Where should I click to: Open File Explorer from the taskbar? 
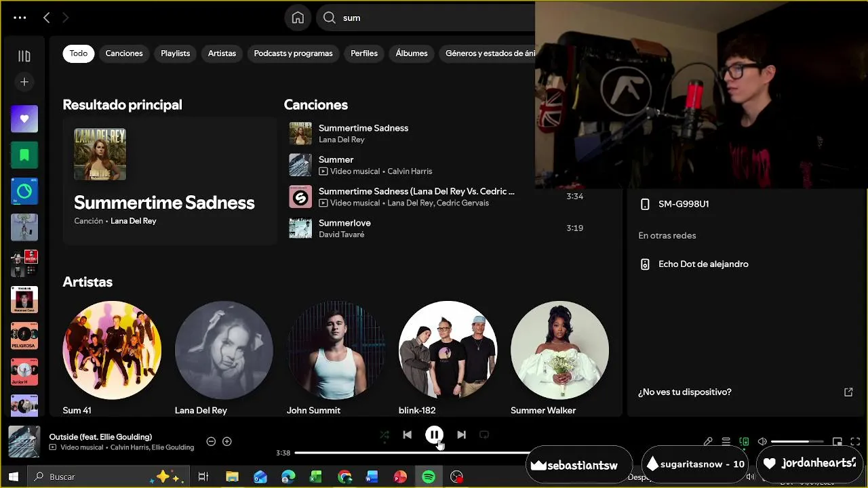click(x=232, y=477)
